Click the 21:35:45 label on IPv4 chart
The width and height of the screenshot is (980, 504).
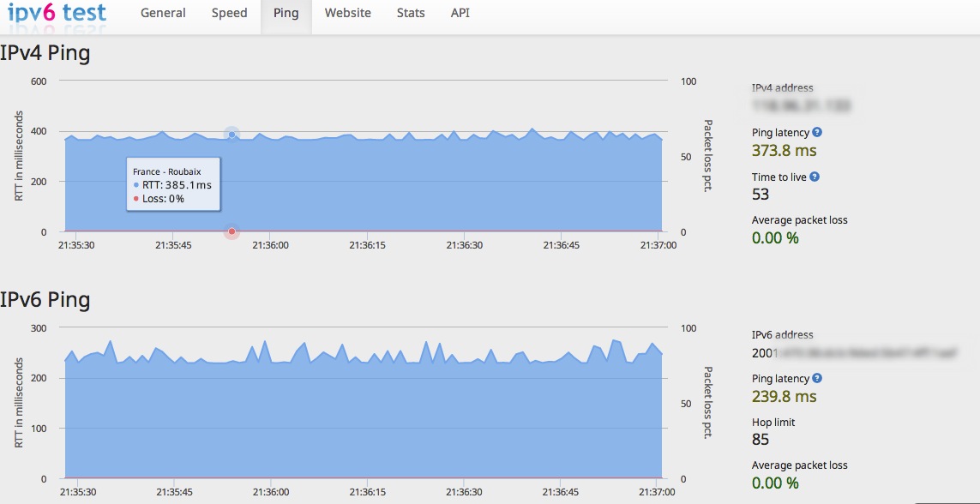(x=173, y=245)
